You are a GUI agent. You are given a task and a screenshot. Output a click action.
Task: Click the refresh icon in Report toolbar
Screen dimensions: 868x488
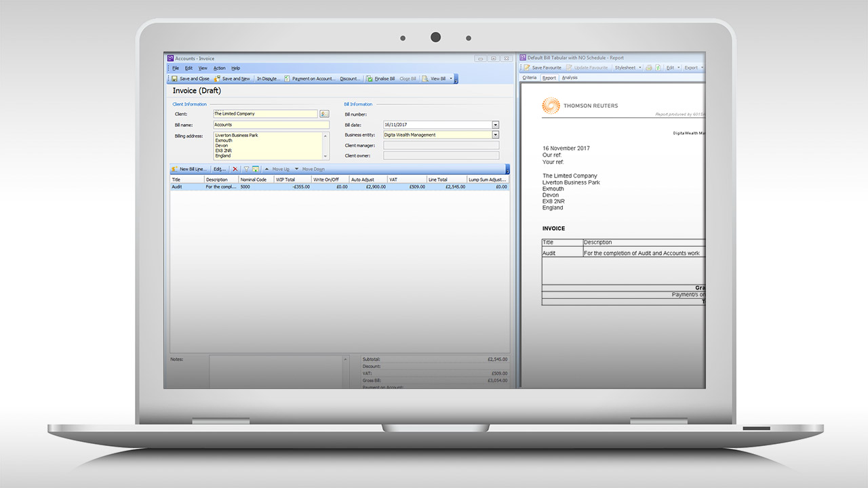click(658, 68)
